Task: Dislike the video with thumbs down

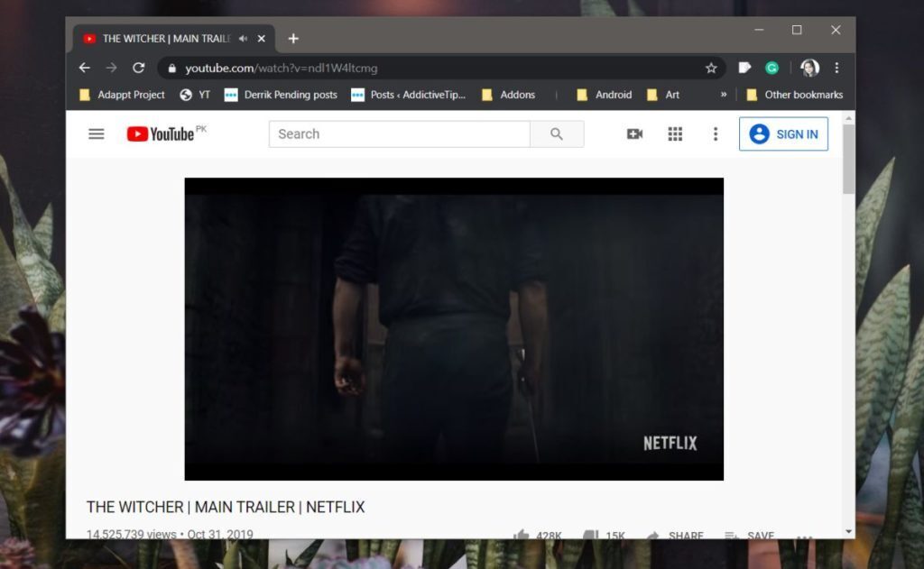Action: pos(590,534)
